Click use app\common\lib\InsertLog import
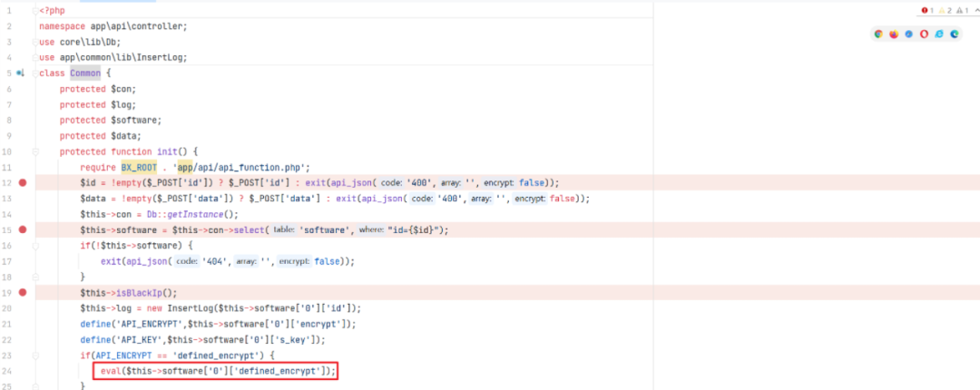The width and height of the screenshot is (980, 390). pos(113,57)
